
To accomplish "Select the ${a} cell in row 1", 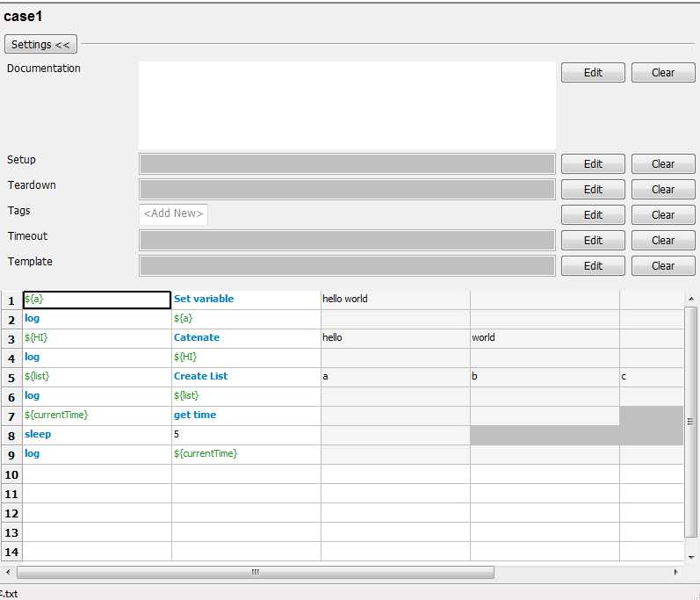I will [x=97, y=300].
